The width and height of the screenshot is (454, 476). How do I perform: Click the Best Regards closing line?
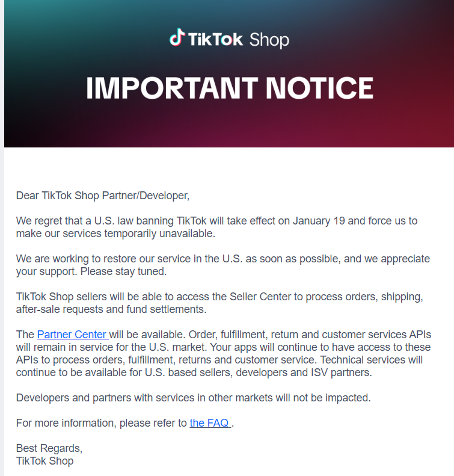click(x=49, y=448)
